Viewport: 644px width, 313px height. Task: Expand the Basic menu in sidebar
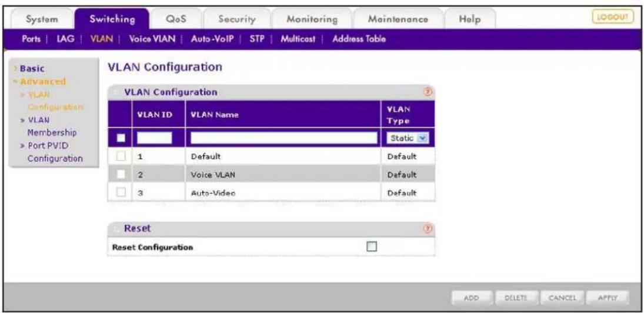(x=31, y=69)
